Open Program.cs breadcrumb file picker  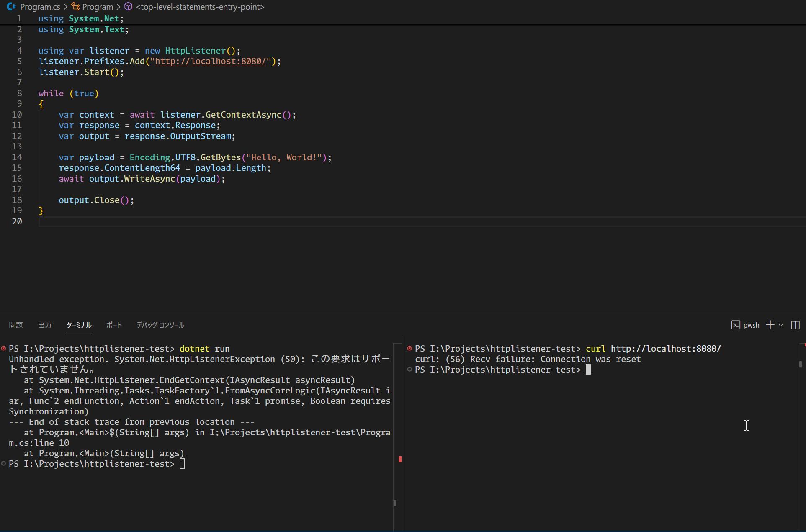[x=40, y=7]
